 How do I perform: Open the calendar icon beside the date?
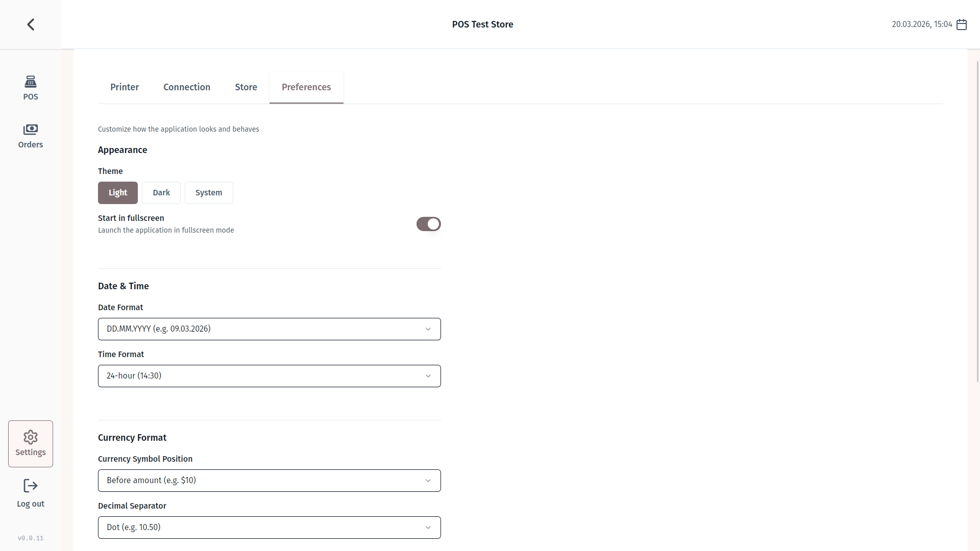[962, 24]
